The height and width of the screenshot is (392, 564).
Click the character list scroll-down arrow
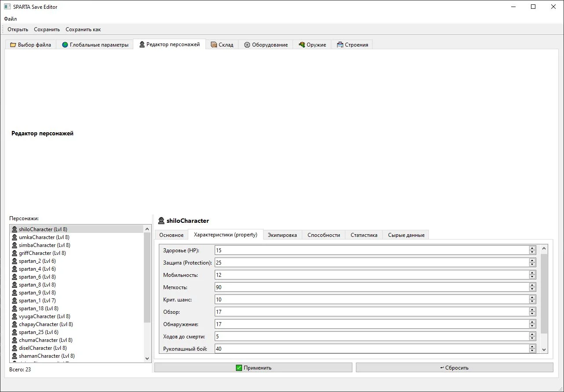click(147, 358)
